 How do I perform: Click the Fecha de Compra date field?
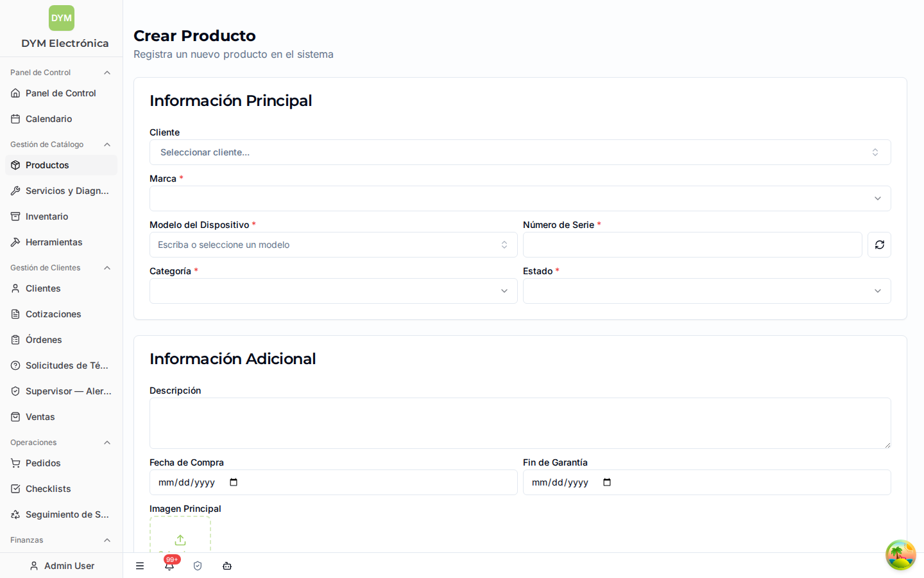334,482
